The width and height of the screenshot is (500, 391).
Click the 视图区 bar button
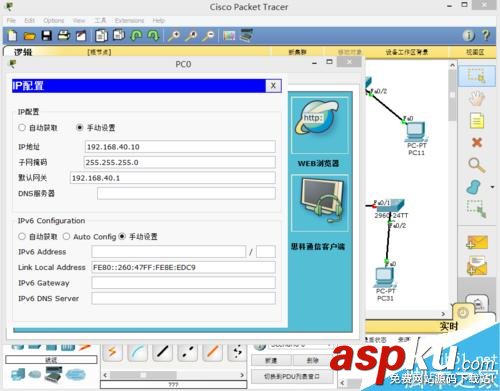pos(475,52)
